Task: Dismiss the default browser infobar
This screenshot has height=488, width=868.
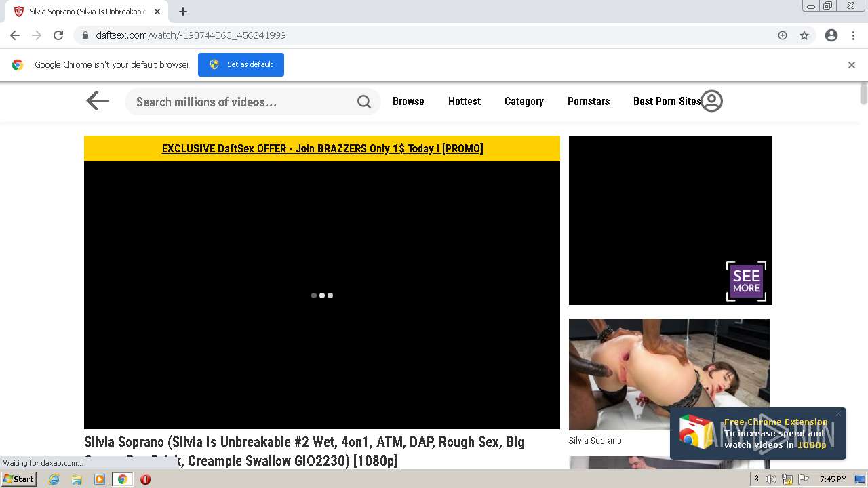Action: (852, 65)
